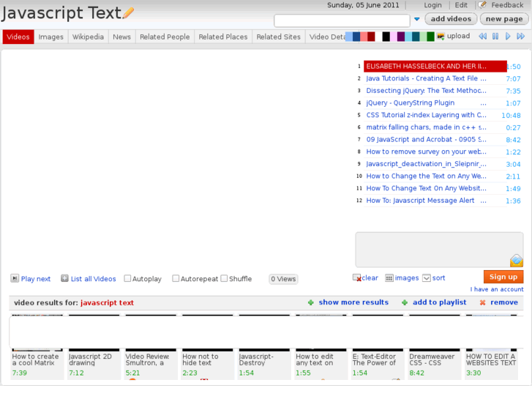Click the clear playlist icon
Image resolution: width=532 pixels, height=399 pixels.
pos(356,277)
